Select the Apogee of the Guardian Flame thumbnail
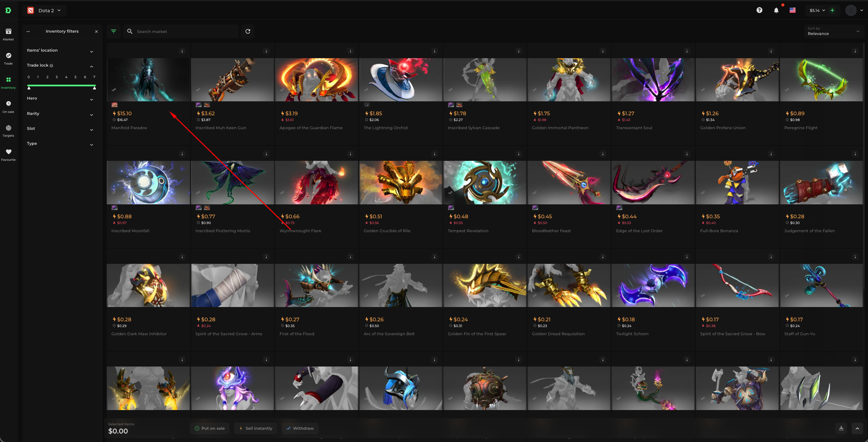Screen dimensions: 868x442 pyautogui.click(x=316, y=80)
